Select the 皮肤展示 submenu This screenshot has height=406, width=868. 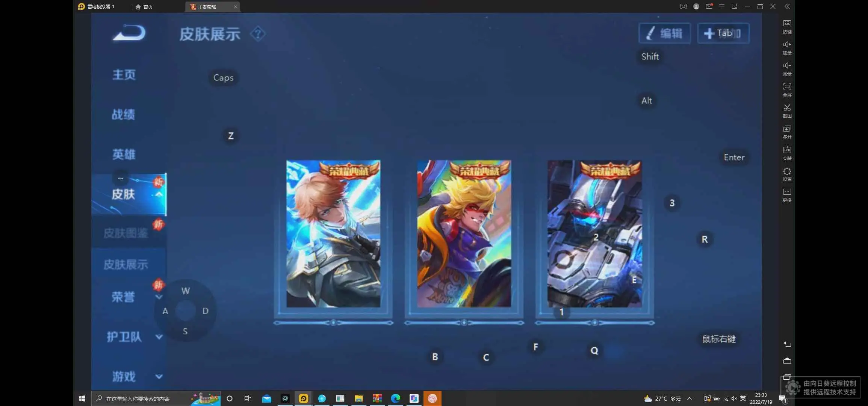126,264
